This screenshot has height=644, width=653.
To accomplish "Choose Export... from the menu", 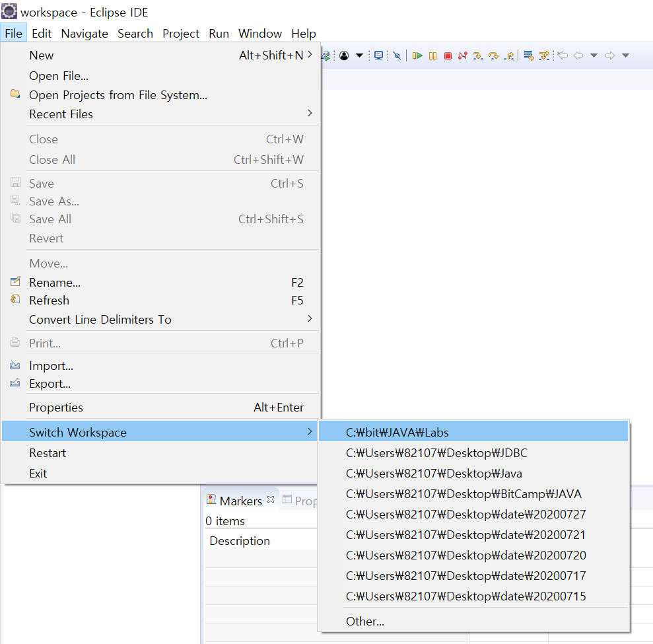I will click(x=160, y=384).
